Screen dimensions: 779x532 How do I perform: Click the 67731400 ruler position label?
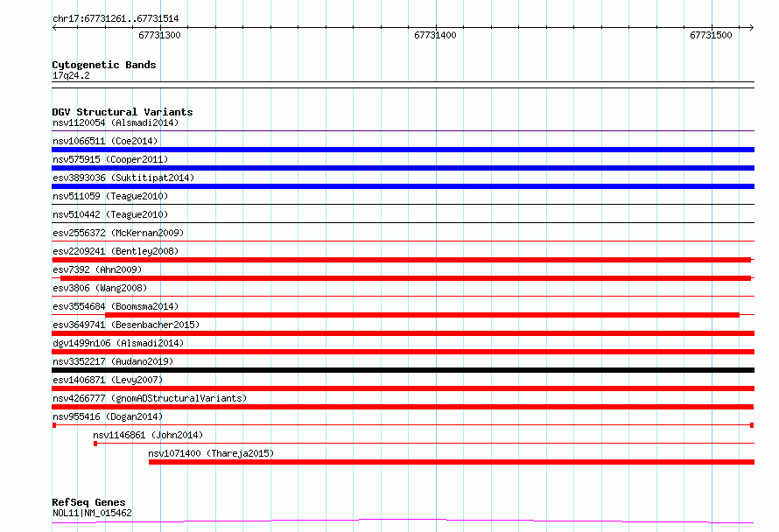[435, 35]
